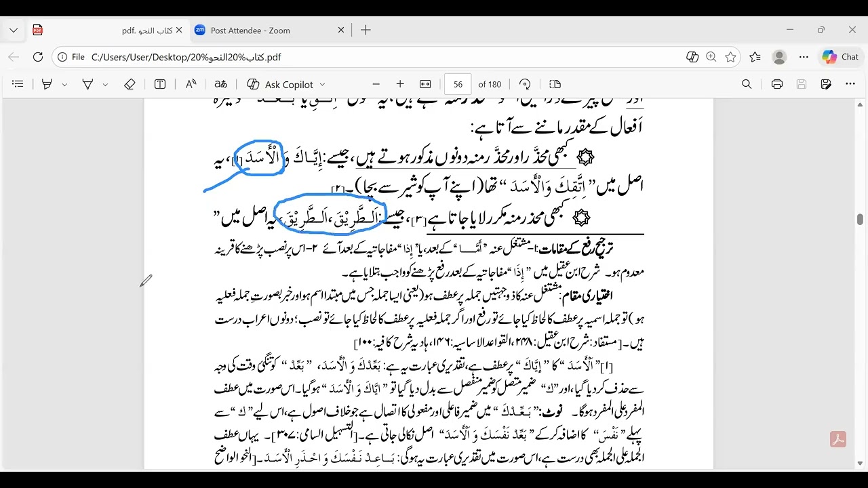Add this page to favorites

[730, 57]
